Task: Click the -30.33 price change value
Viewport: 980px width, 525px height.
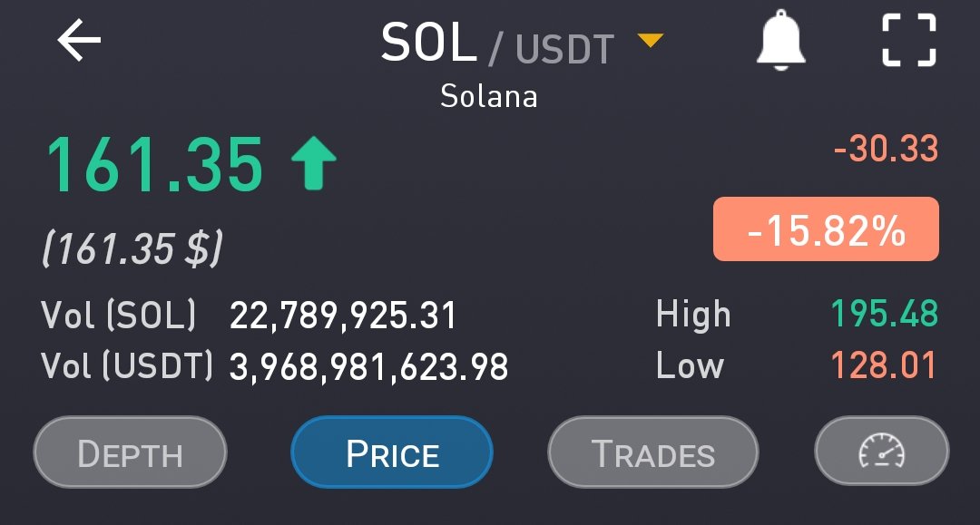Action: click(x=885, y=150)
